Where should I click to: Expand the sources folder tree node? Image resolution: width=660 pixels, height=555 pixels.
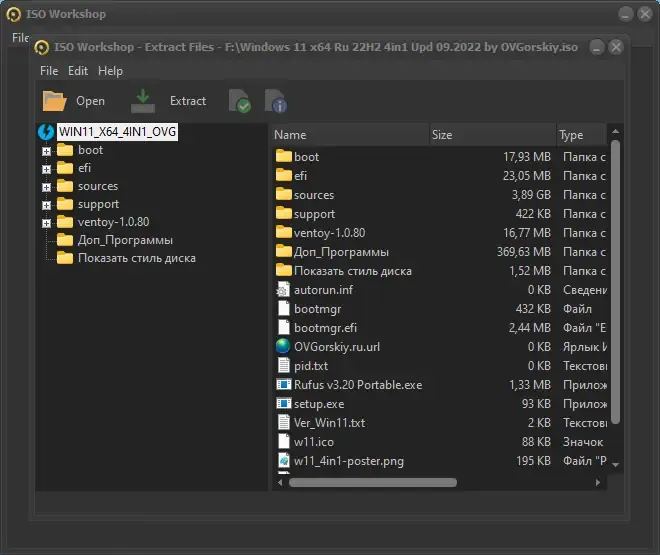(46, 187)
